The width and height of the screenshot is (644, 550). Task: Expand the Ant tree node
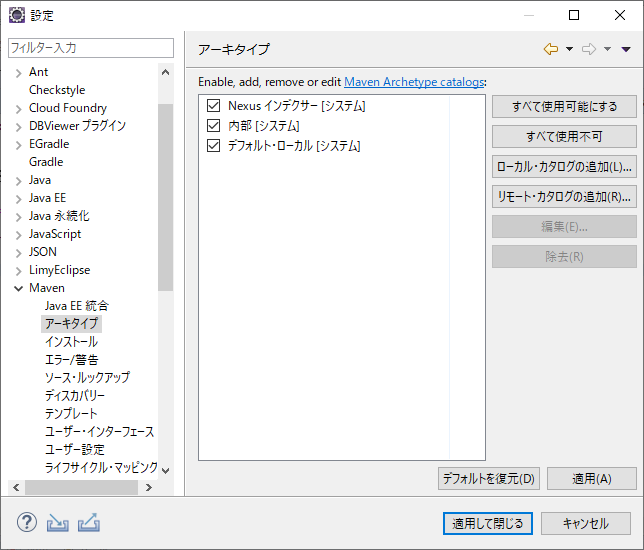tap(18, 73)
